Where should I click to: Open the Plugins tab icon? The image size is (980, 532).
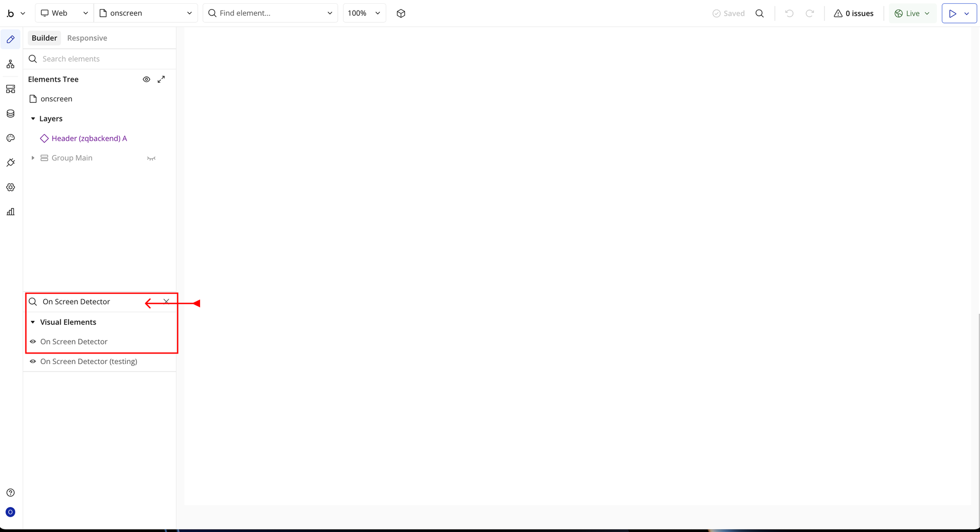(11, 163)
